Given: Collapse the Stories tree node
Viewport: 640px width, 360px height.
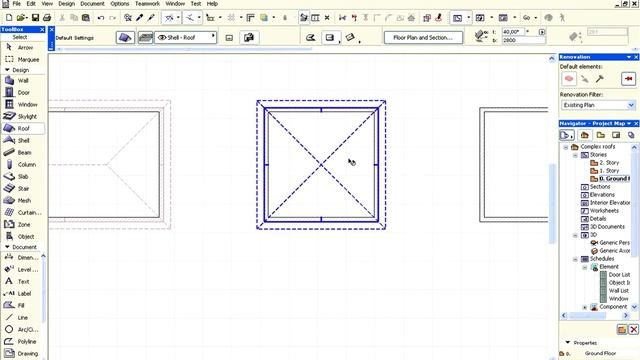Looking at the screenshot, I should [x=575, y=155].
